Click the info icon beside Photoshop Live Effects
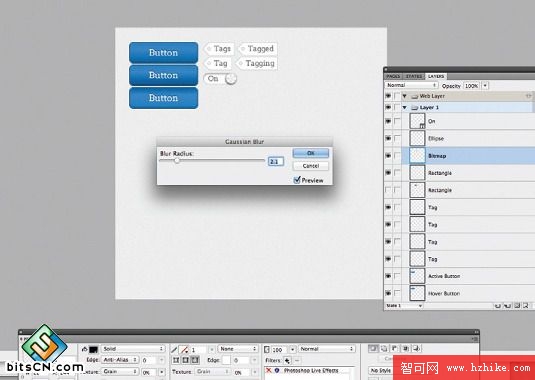535x380 pixels. [x=277, y=370]
